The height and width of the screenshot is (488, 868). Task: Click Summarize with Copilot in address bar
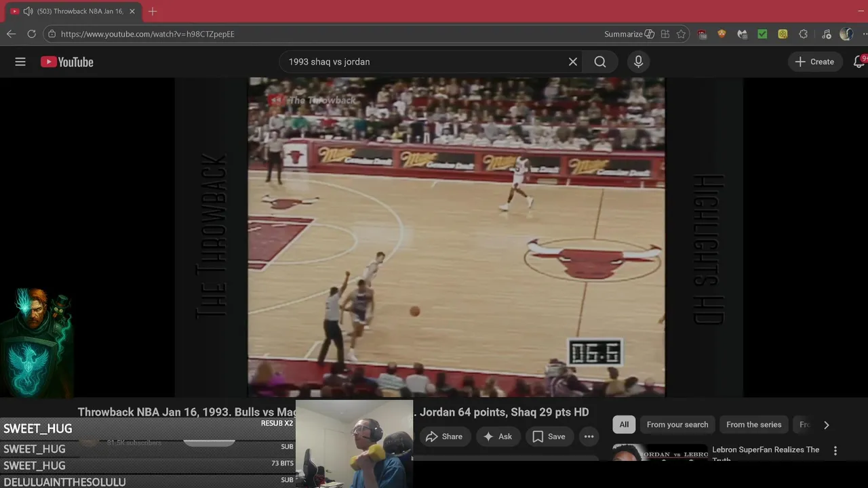[x=629, y=34]
